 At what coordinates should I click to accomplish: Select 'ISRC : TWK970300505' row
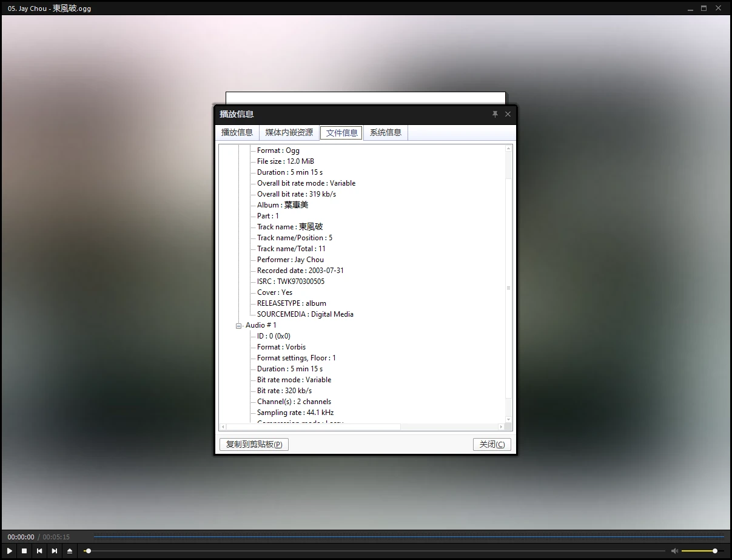click(x=290, y=282)
